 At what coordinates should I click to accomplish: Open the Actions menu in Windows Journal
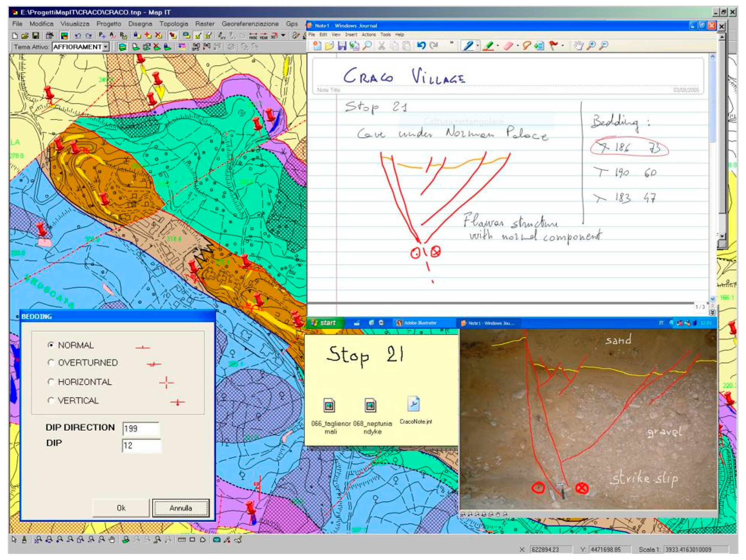[370, 34]
